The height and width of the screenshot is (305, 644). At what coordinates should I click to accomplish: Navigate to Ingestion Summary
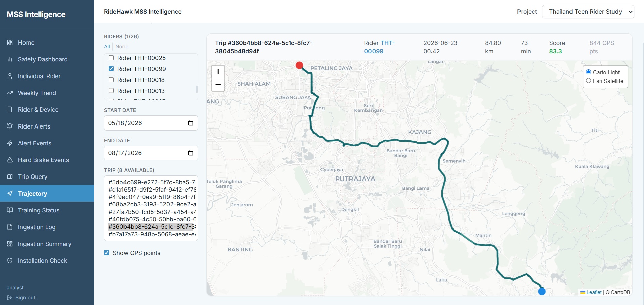click(x=47, y=244)
